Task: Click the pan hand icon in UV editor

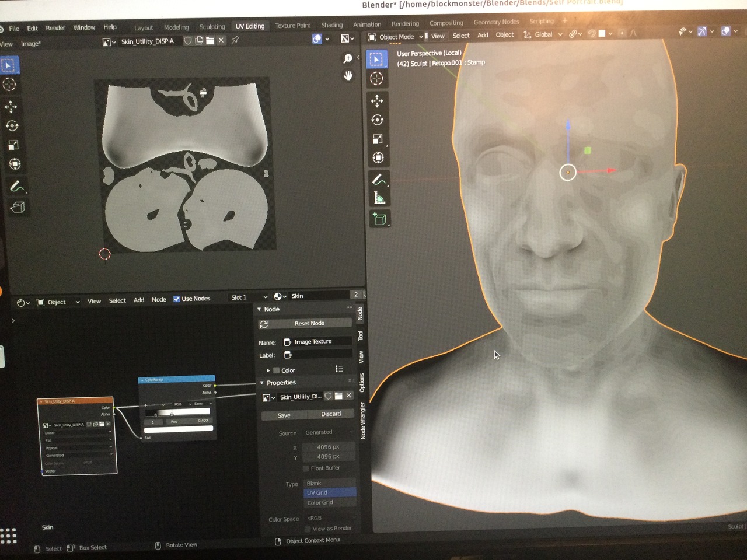Action: coord(348,76)
